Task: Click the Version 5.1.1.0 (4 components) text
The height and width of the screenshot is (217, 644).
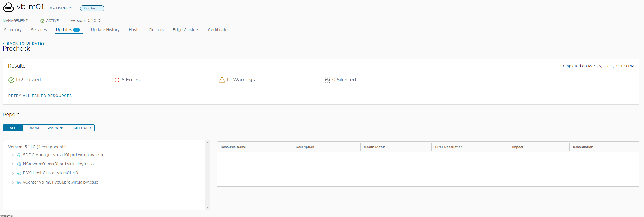Action: [x=37, y=147]
